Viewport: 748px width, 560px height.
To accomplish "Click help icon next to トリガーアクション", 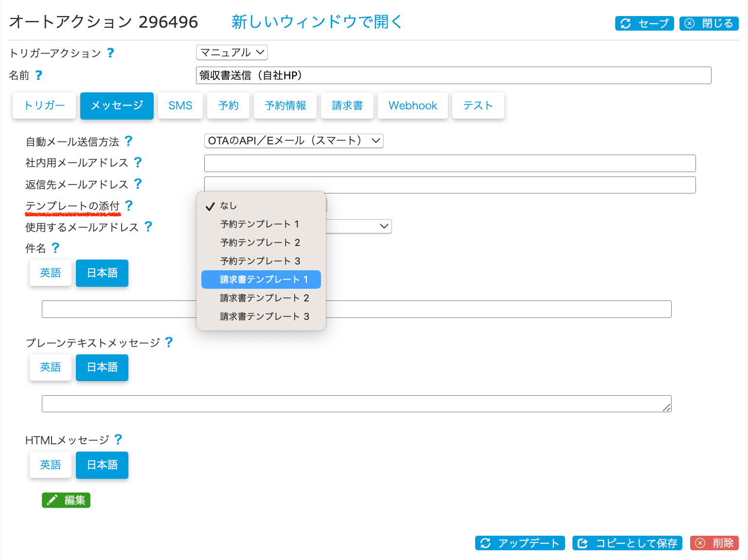I will tap(110, 53).
